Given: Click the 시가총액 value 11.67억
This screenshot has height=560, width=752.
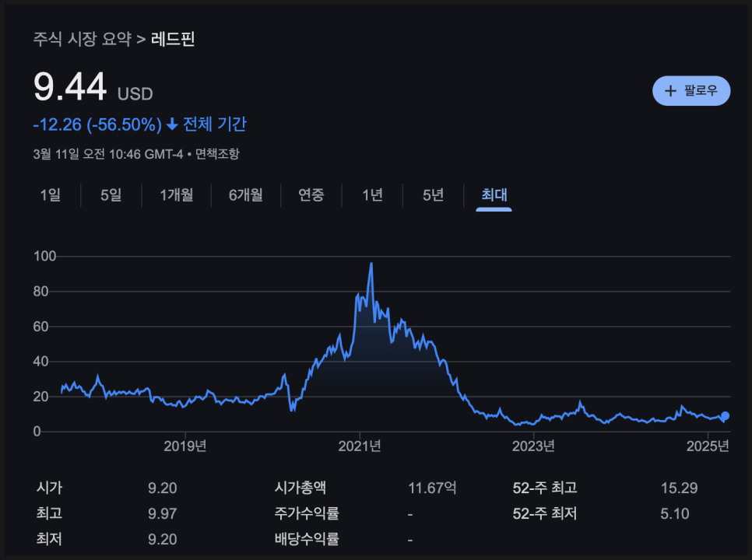Looking at the screenshot, I should pos(432,488).
